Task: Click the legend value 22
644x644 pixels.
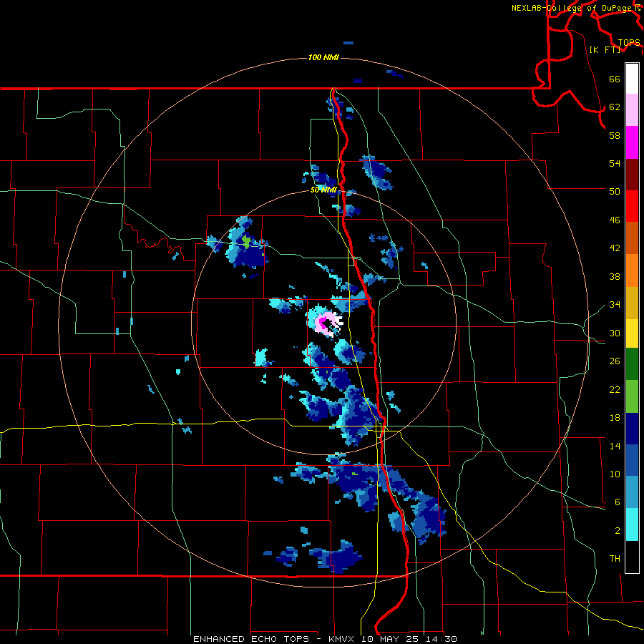Action: click(615, 389)
